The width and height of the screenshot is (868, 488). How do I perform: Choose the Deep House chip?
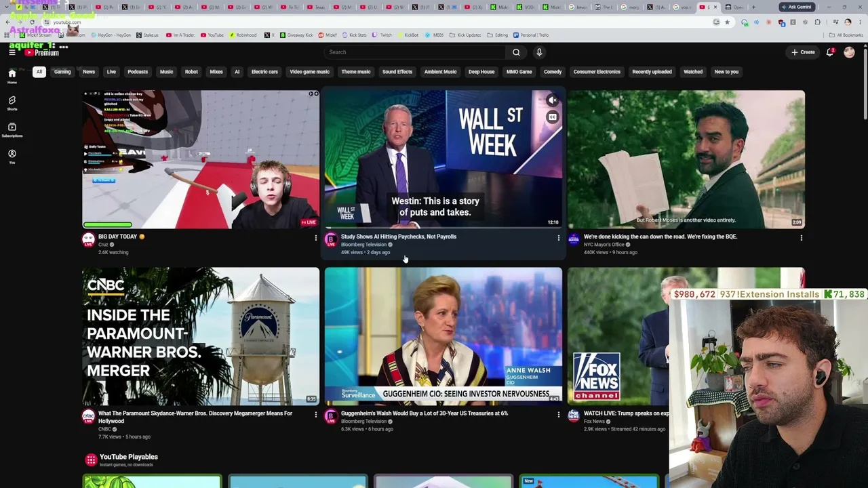pyautogui.click(x=481, y=72)
